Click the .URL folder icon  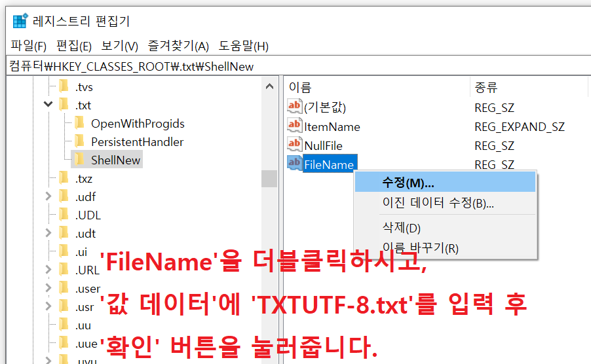[64, 270]
